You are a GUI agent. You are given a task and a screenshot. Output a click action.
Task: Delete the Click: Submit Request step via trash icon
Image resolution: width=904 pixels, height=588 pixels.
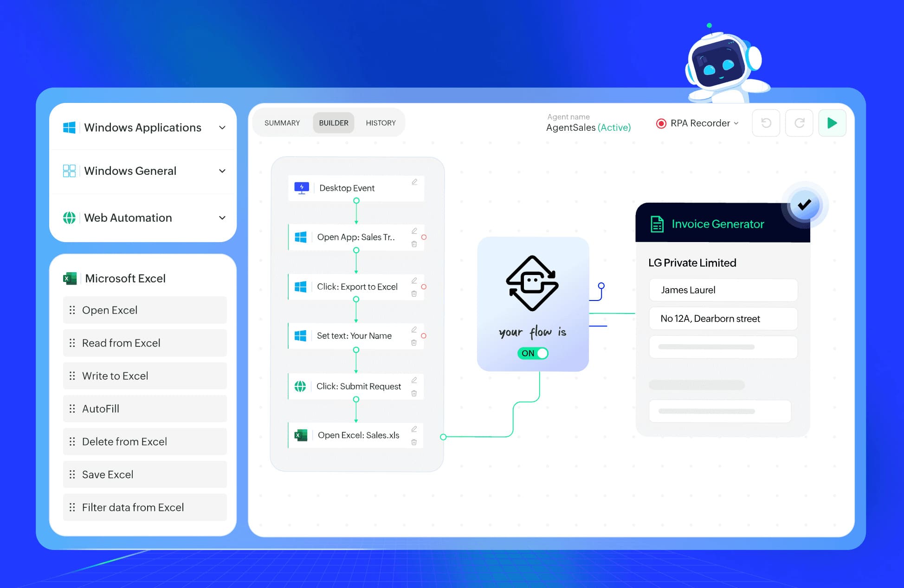(414, 393)
